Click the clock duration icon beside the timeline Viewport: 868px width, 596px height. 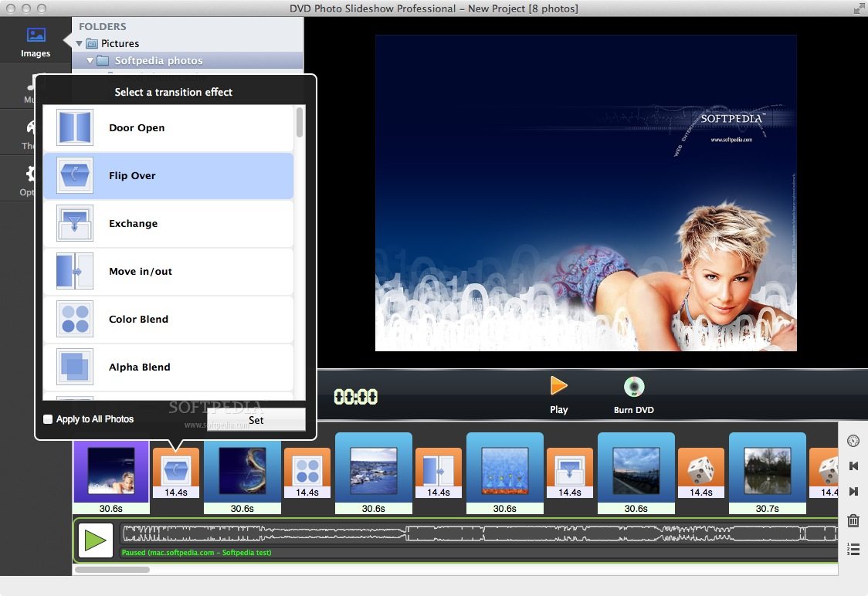(853, 440)
